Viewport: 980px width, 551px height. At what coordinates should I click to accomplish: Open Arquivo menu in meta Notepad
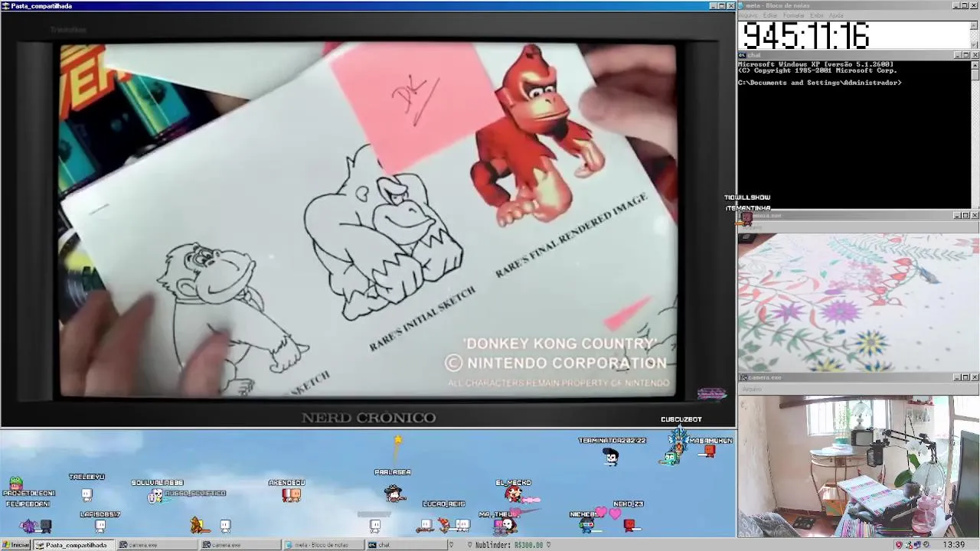point(748,15)
